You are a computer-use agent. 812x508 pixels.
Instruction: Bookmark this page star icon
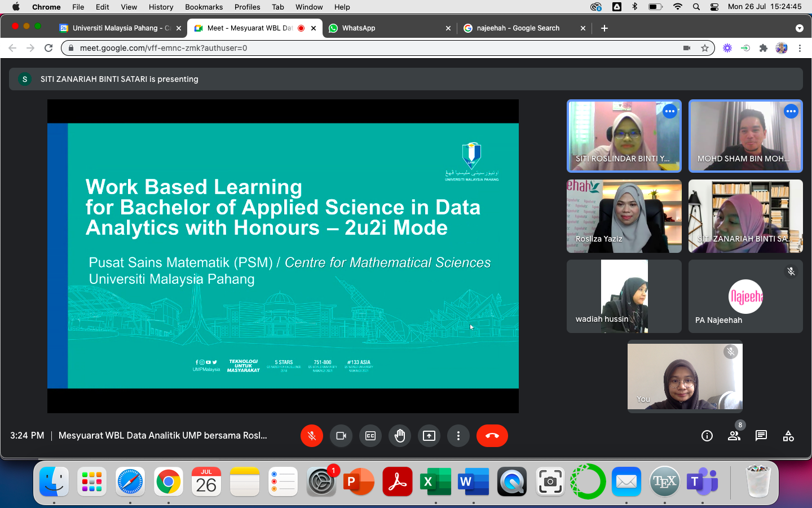tap(705, 48)
